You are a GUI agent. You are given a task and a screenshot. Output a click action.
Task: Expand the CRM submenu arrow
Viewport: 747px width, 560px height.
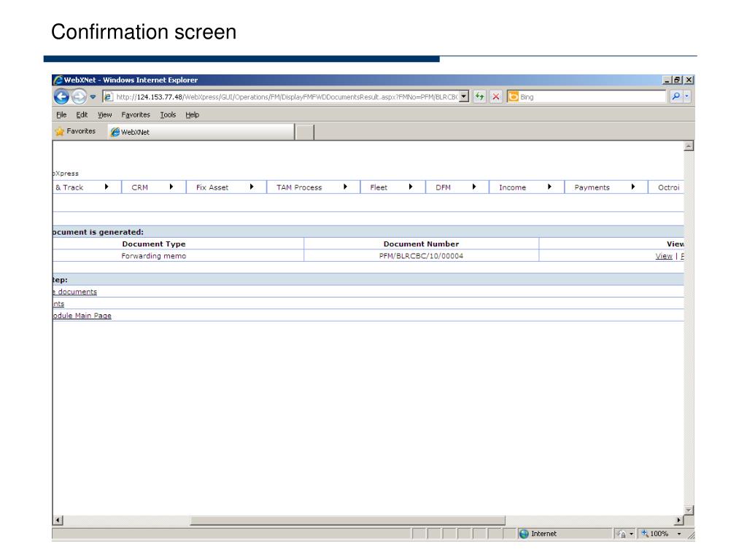click(x=171, y=187)
